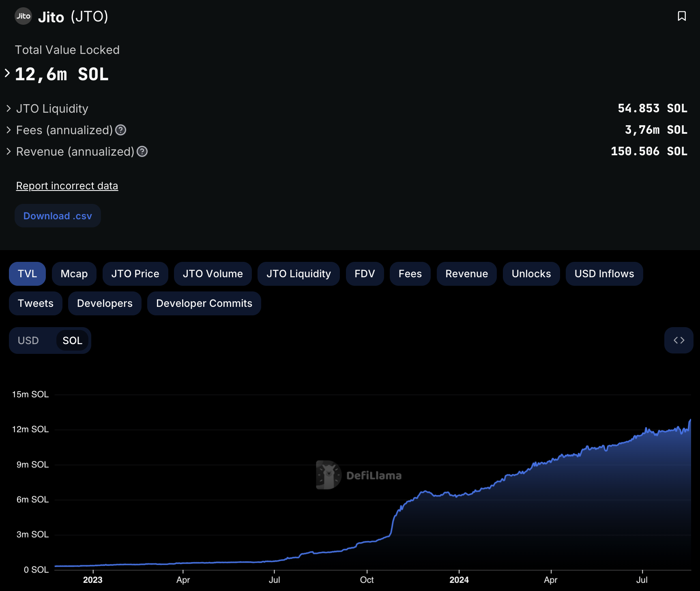The width and height of the screenshot is (700, 591).
Task: Toggle the Developers chart series
Action: tap(105, 304)
